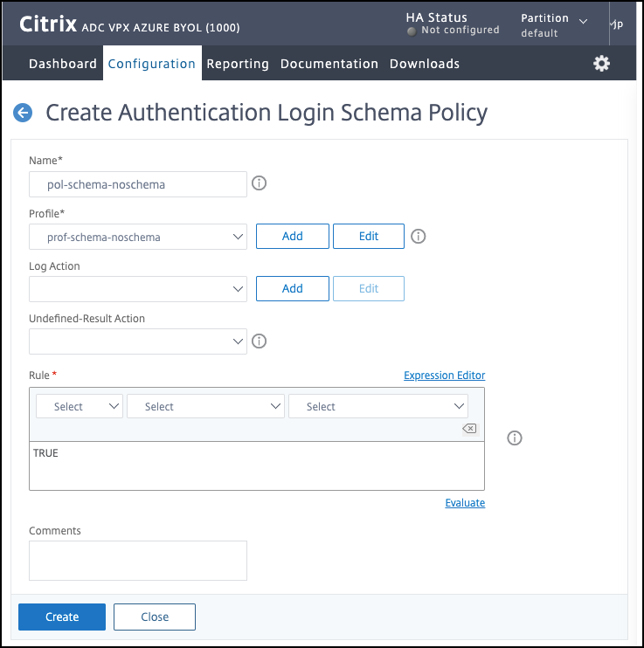
Task: Select the Configuration tab
Action: [x=152, y=64]
